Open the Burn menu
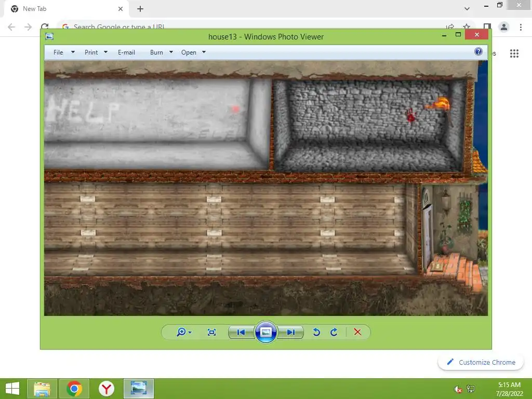 [x=156, y=52]
